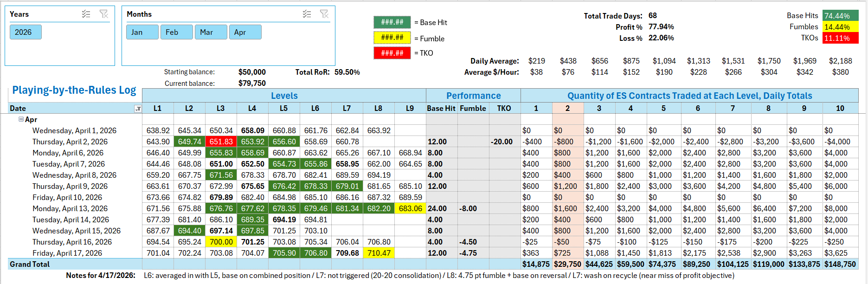Select the Thursday, April 16, 2026 row label

tap(72, 242)
